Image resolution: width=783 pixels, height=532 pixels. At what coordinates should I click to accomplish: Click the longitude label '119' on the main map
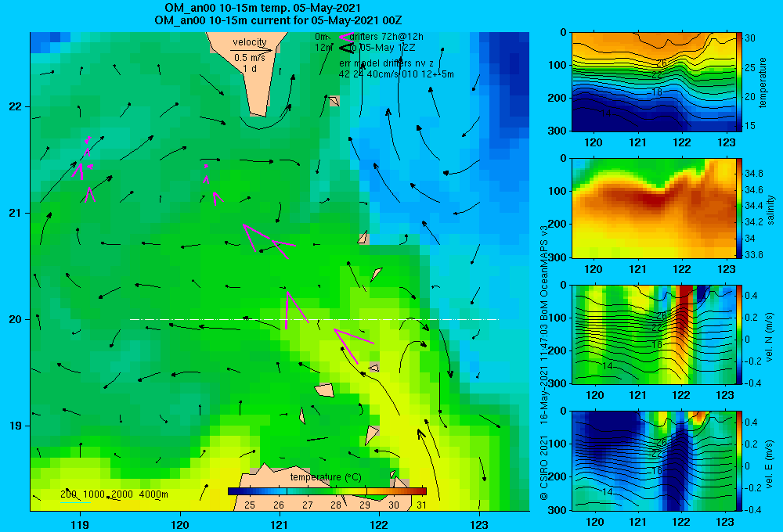(x=80, y=525)
